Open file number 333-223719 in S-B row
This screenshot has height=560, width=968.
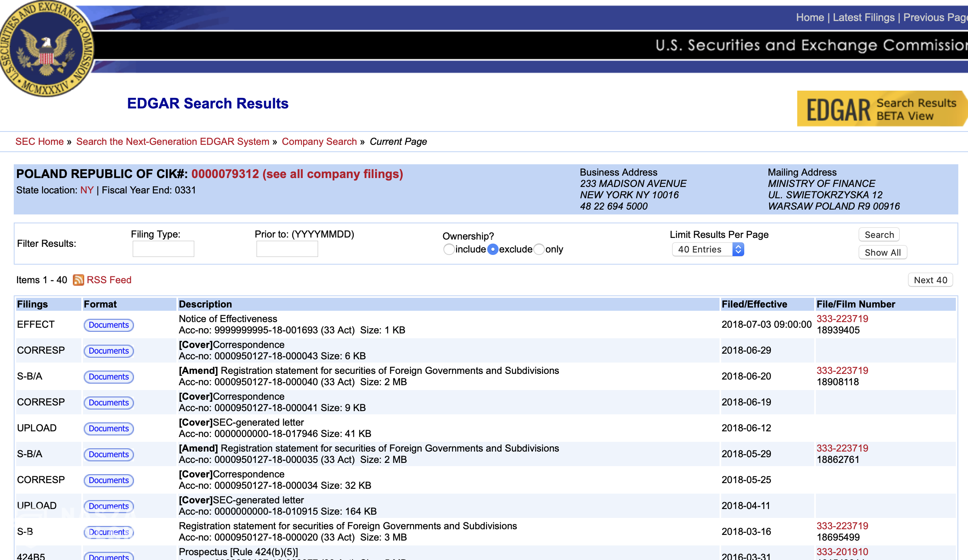point(842,526)
